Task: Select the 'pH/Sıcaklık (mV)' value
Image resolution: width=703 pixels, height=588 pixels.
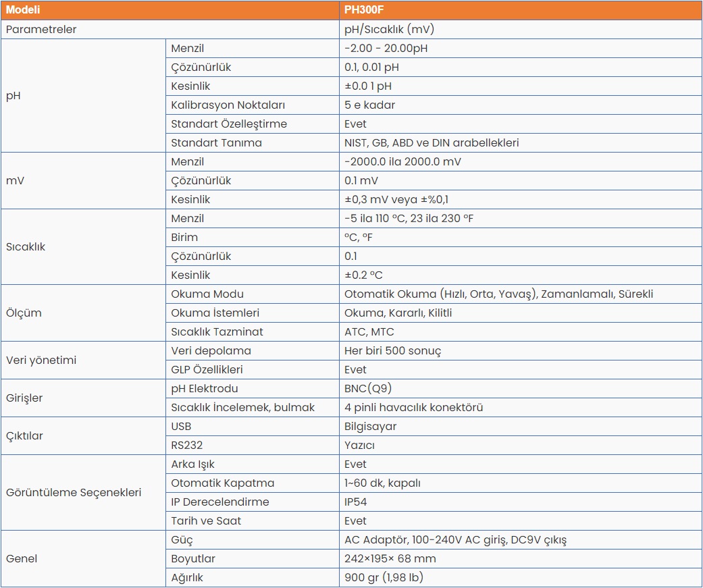Action: pyautogui.click(x=389, y=30)
